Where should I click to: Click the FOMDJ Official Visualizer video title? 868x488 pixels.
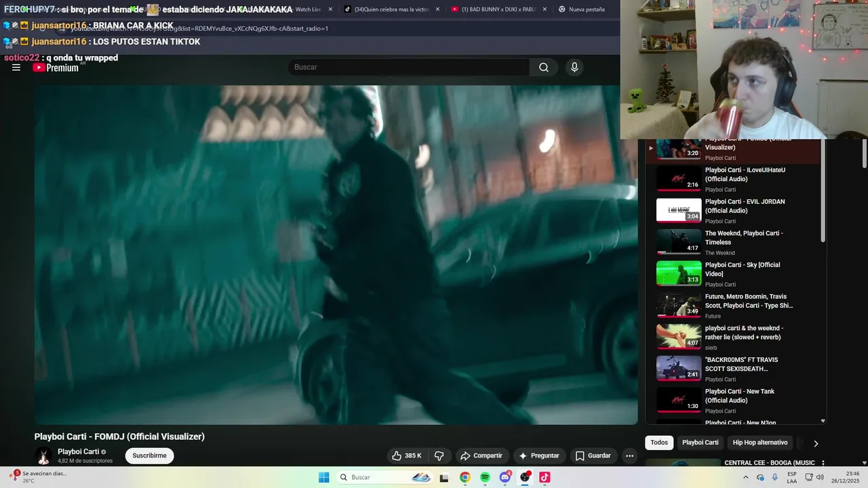pos(119,436)
